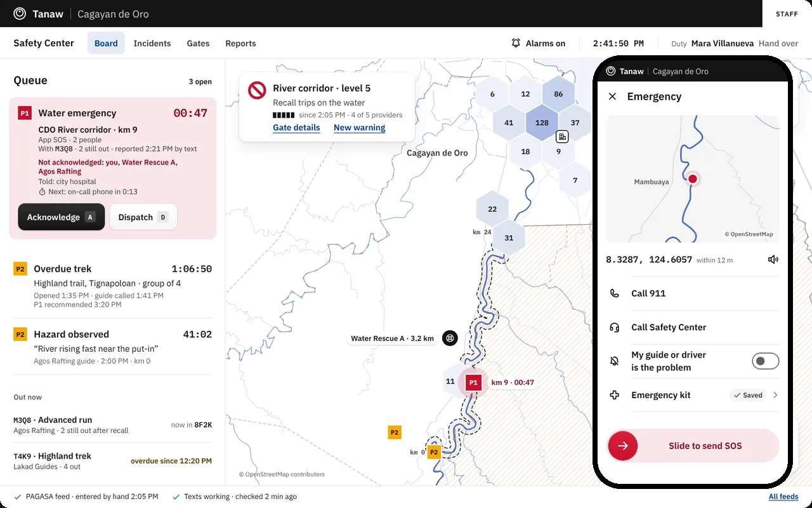Click the hexagon cluster labeled 128
This screenshot has height=508, width=812.
pyautogui.click(x=542, y=123)
